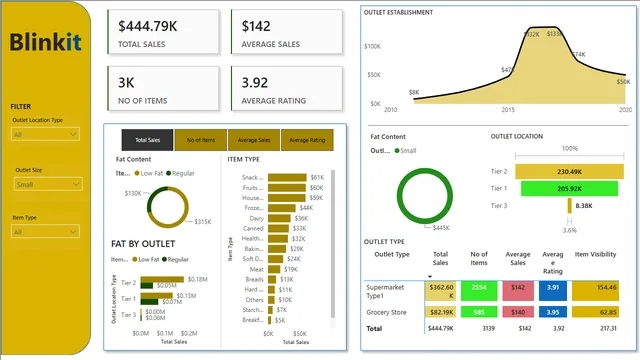Viewport: 640px width, 360px height.
Task: Select the Total Sales tab button
Action: point(147,140)
